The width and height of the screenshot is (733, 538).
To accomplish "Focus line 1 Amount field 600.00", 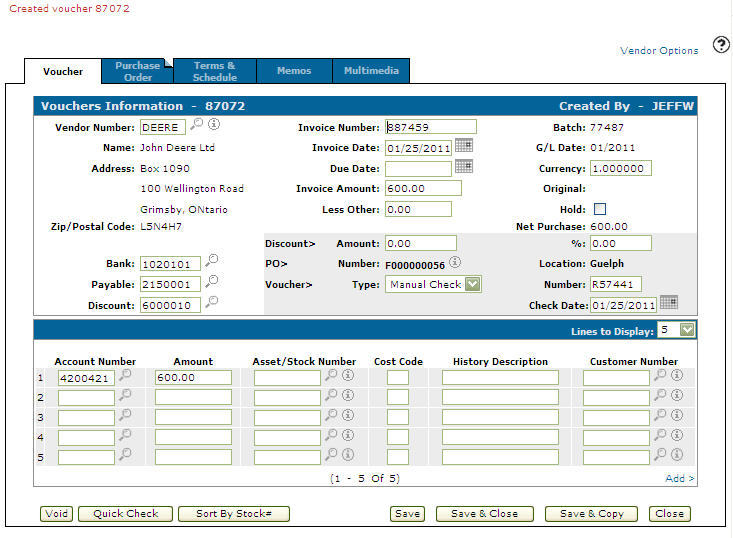I will coord(193,378).
